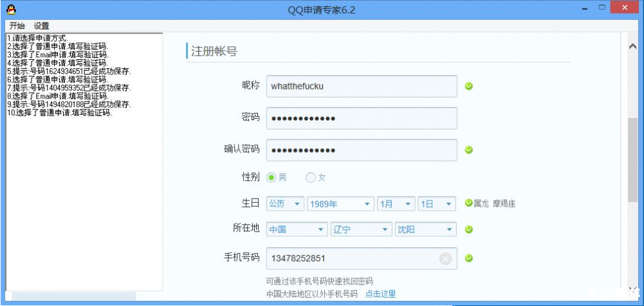644x306 pixels.
Task: Open the 1日 birth day dropdown
Action: pyautogui.click(x=437, y=204)
